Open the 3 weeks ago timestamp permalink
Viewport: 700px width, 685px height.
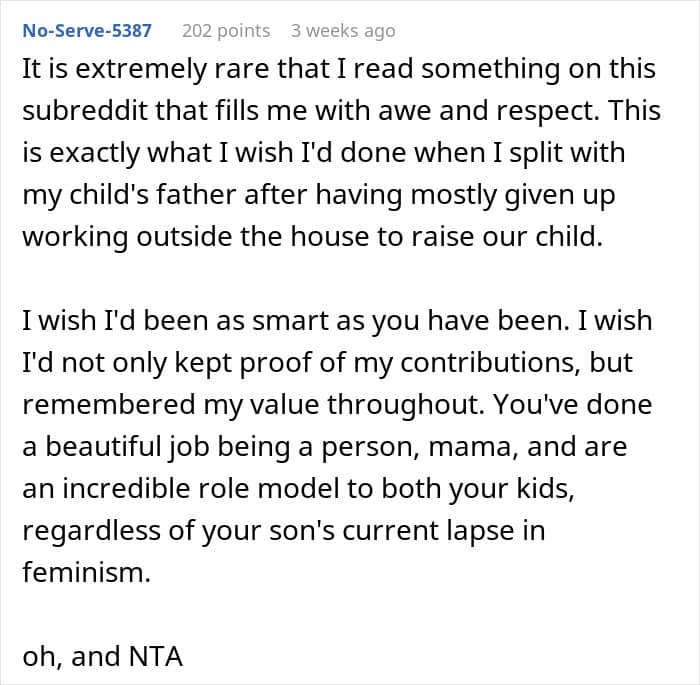(343, 31)
